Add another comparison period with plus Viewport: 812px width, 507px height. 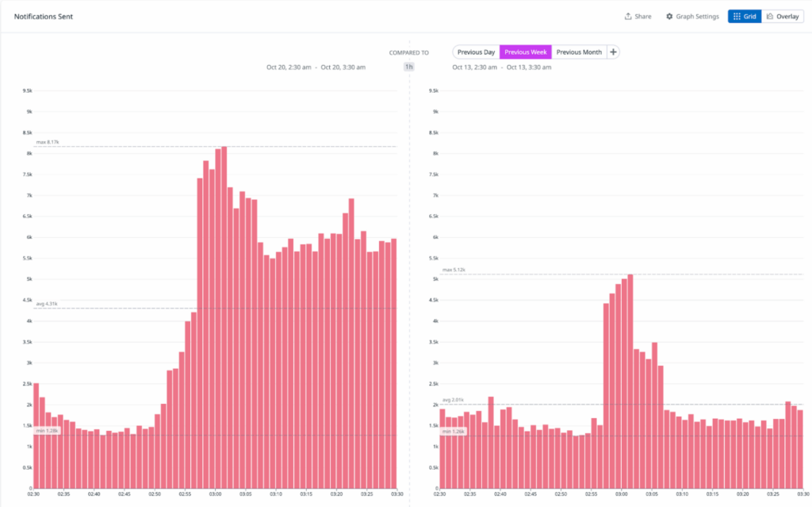pos(613,52)
